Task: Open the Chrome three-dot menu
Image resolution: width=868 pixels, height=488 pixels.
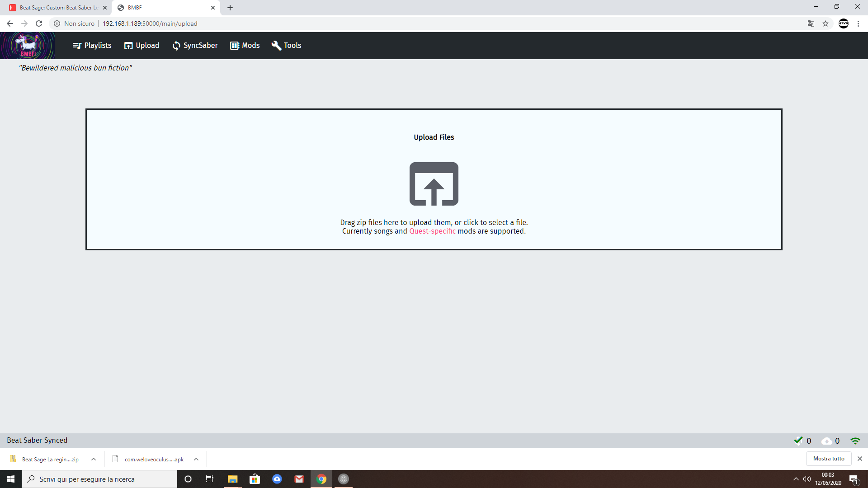Action: (x=858, y=23)
